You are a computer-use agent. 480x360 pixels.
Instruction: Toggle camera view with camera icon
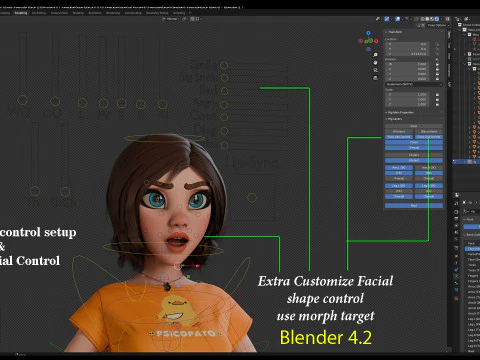(x=376, y=70)
